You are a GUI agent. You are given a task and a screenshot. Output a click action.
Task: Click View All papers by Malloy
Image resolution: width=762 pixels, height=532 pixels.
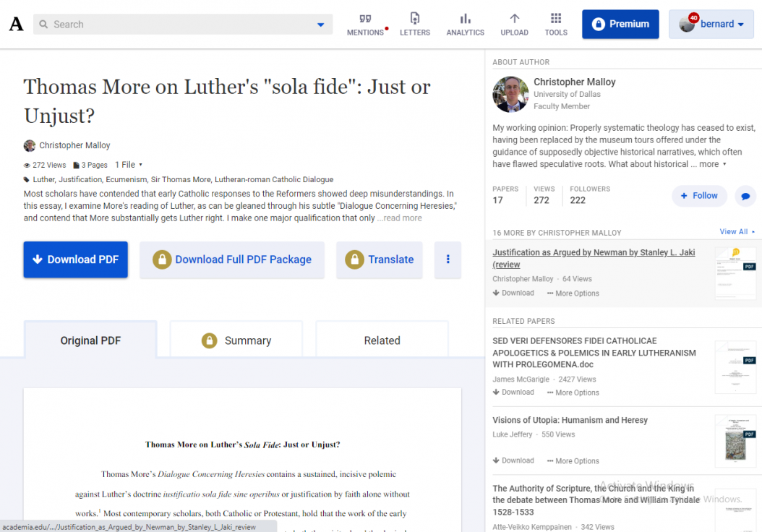tap(737, 232)
